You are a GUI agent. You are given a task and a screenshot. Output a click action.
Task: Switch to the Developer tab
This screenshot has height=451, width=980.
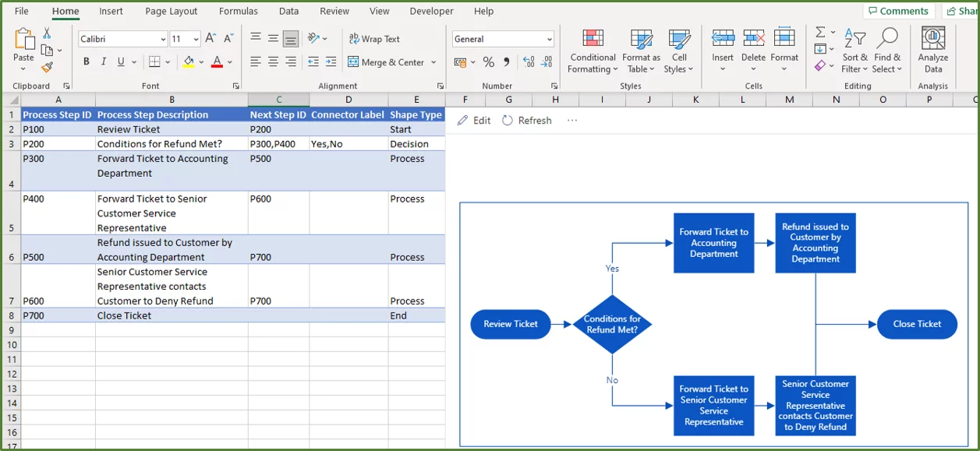click(431, 11)
